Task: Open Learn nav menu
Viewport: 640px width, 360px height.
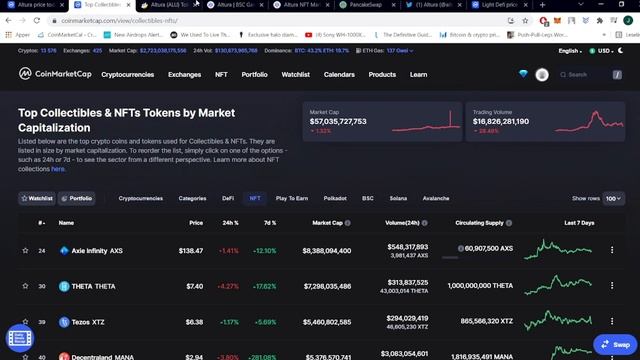Action: [418, 75]
